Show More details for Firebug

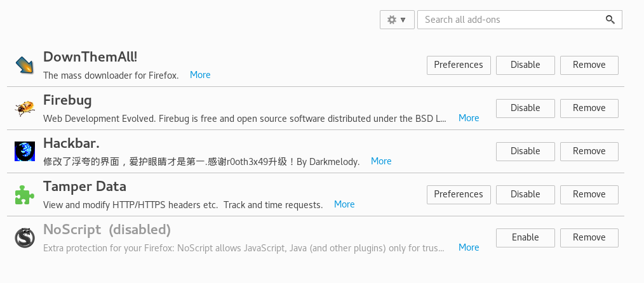[469, 118]
